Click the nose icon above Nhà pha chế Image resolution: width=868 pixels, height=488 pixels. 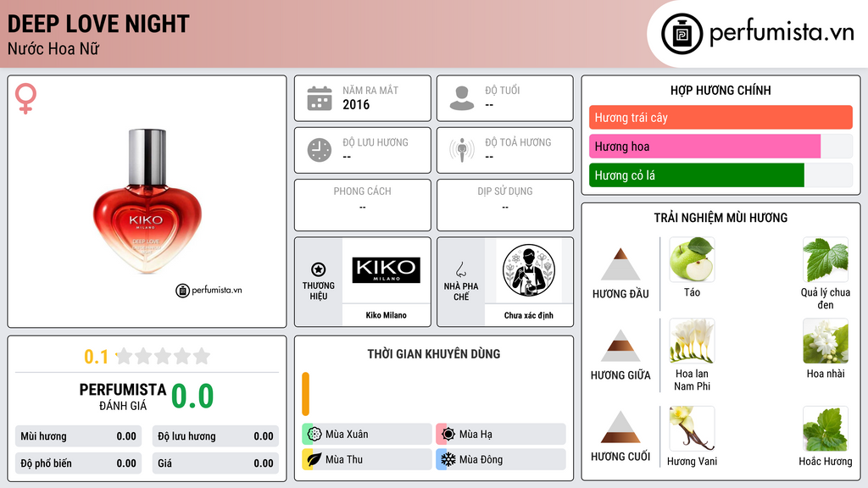click(x=460, y=269)
